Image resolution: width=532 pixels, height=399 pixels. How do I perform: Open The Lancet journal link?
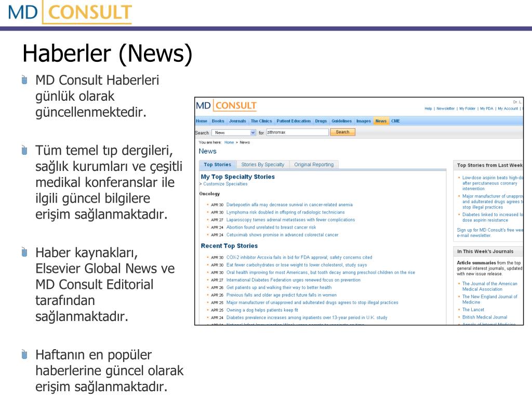point(473,310)
